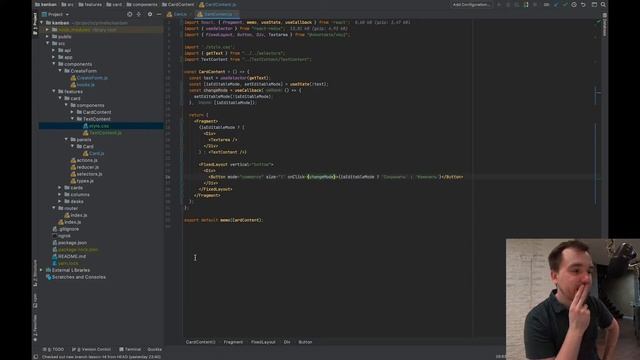The image size is (640, 360).
Task: Open Scratches and Consoles node
Action: click(76, 277)
